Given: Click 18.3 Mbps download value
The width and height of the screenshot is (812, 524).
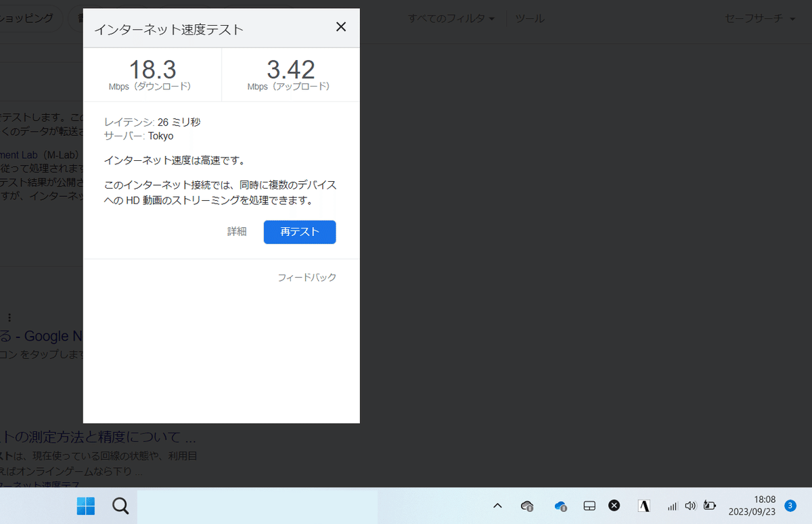Looking at the screenshot, I should (152, 70).
